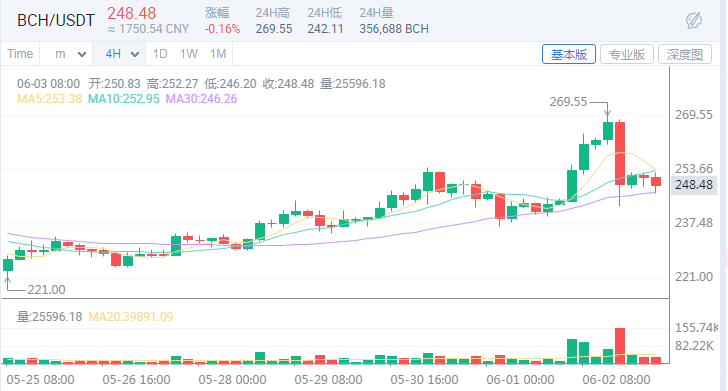Click the 24H low value 242.11
Screen dimensions: 728x391
(x=325, y=29)
